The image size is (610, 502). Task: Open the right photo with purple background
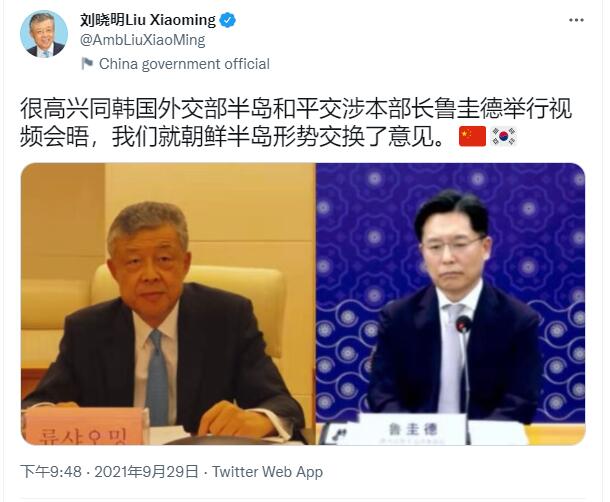(450, 304)
